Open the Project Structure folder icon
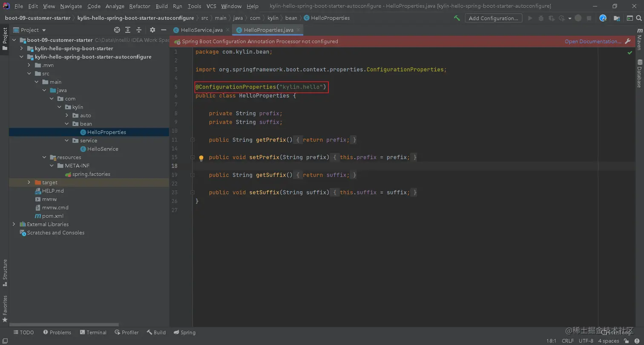Viewport: 644px width, 345px height. pyautogui.click(x=616, y=18)
